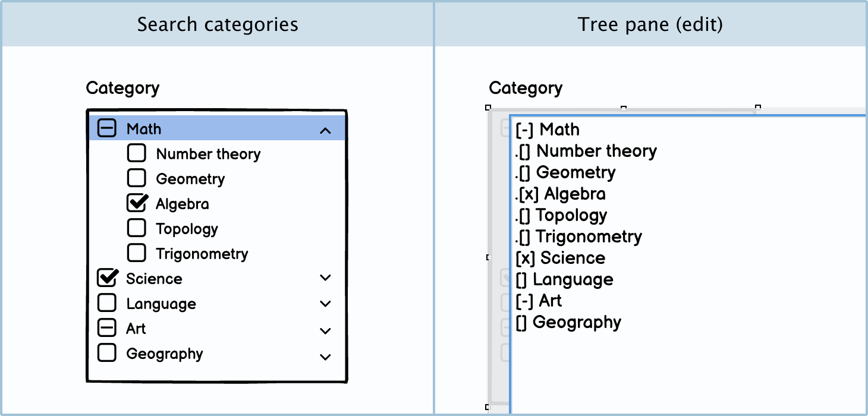Collapse the Math category chevron
Image resolution: width=868 pixels, height=416 pixels.
325,130
